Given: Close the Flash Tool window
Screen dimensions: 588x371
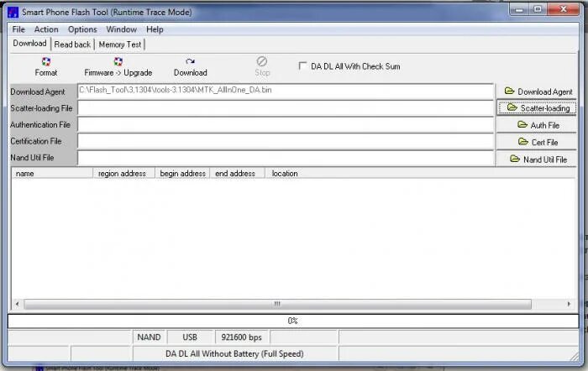Looking at the screenshot, I should (564, 9).
